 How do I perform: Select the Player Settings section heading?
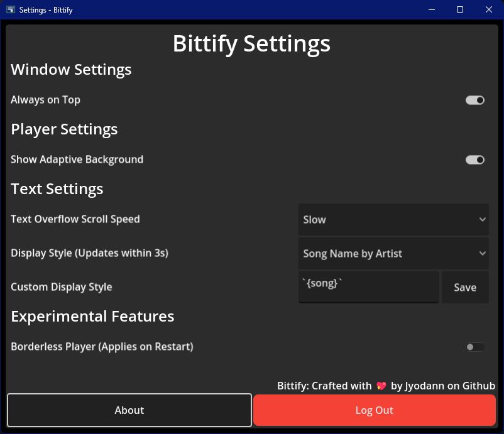tap(64, 129)
